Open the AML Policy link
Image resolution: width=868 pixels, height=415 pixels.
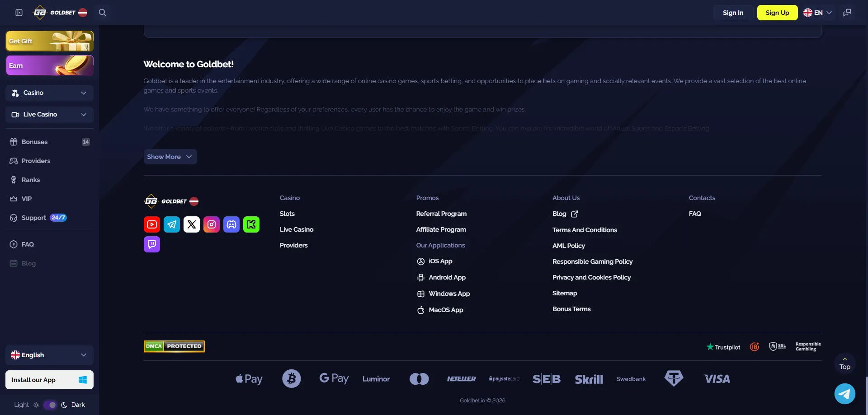pos(568,246)
